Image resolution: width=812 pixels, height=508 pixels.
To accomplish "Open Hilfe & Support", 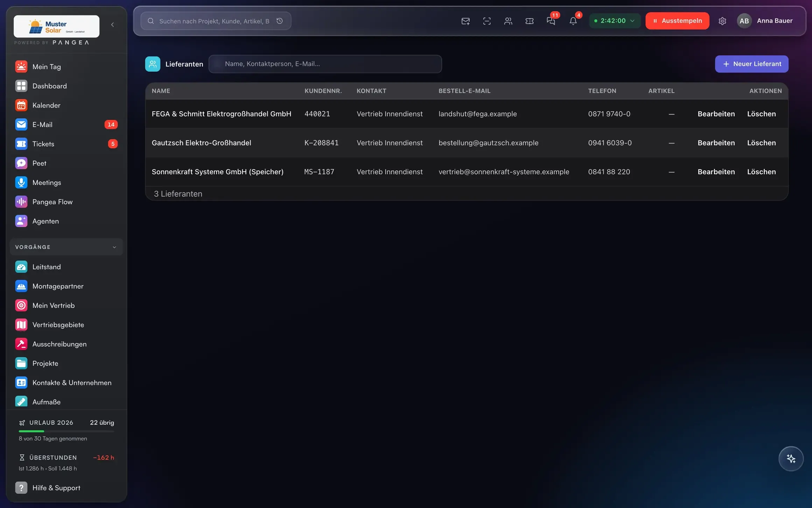I will (x=66, y=488).
